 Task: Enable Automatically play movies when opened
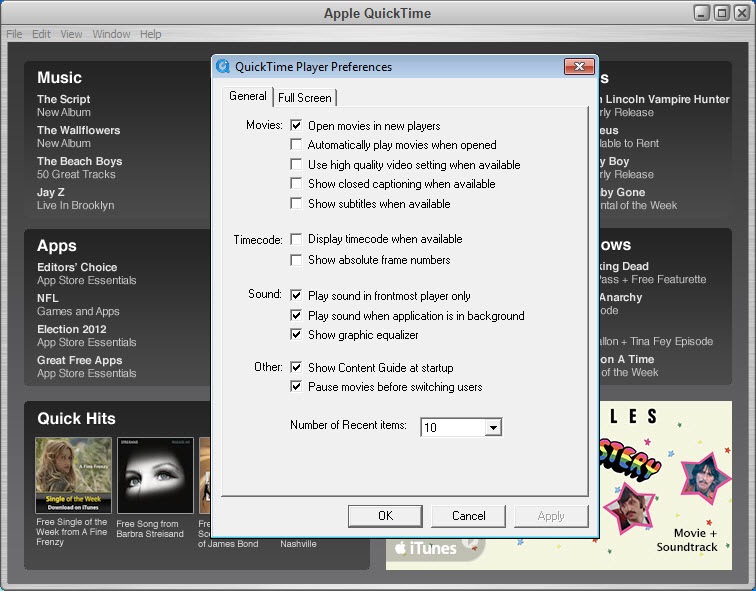[296, 145]
